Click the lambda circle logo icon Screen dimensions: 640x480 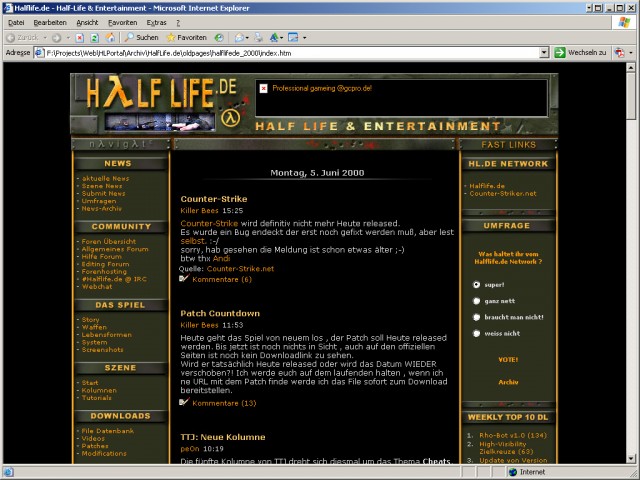(231, 118)
